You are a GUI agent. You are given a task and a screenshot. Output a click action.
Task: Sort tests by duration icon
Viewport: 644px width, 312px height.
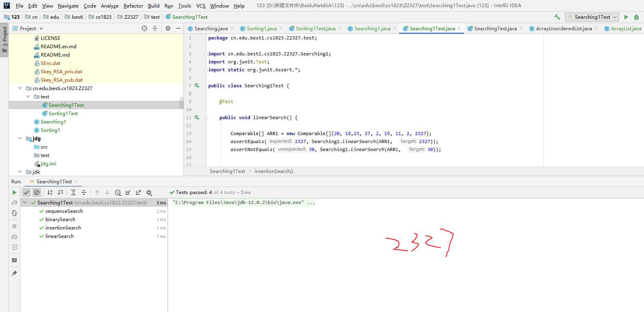(x=61, y=192)
